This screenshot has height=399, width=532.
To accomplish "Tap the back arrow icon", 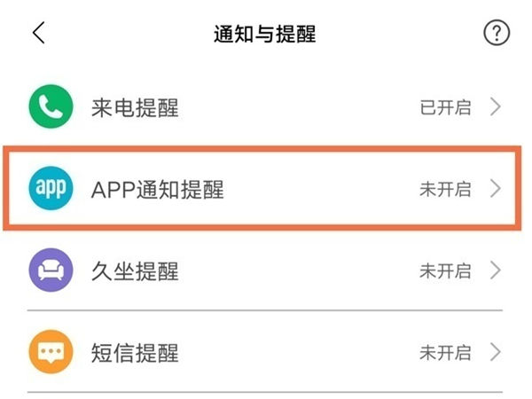I will click(x=37, y=34).
